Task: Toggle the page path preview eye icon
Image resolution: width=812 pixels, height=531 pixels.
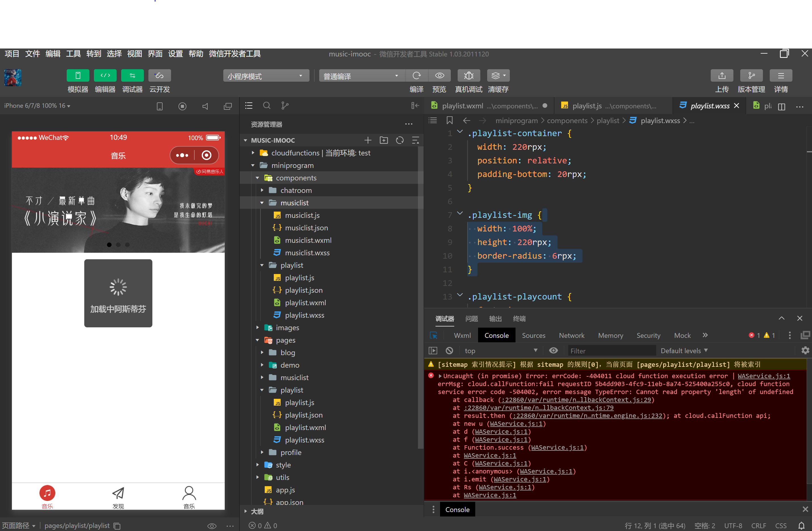Action: click(212, 526)
